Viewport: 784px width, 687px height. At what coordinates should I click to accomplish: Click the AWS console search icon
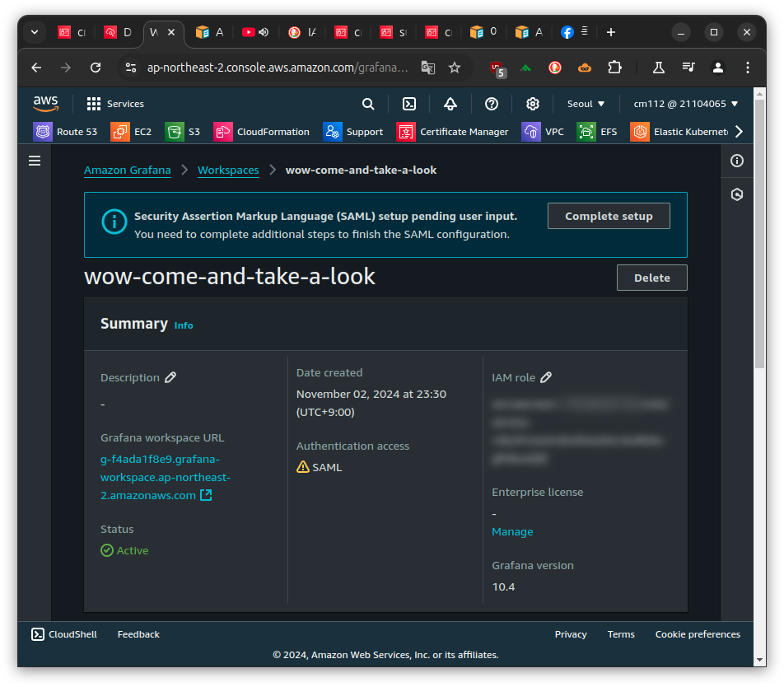pyautogui.click(x=368, y=104)
